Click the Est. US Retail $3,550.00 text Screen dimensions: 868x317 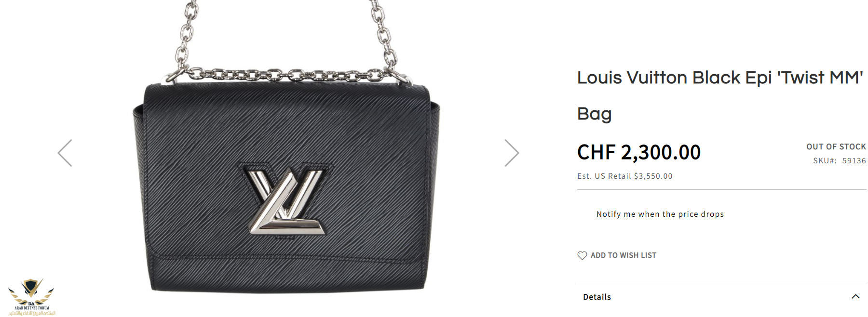click(625, 176)
